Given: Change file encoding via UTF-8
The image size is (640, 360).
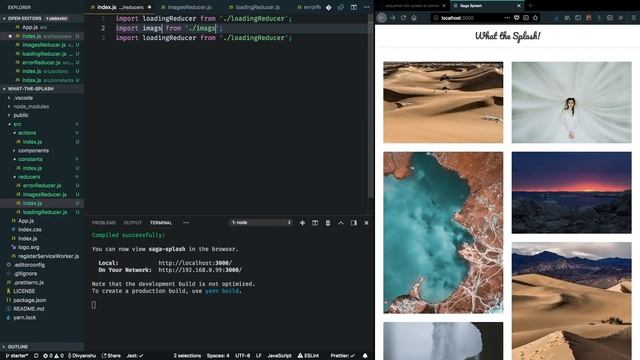Looking at the screenshot, I should tap(242, 356).
